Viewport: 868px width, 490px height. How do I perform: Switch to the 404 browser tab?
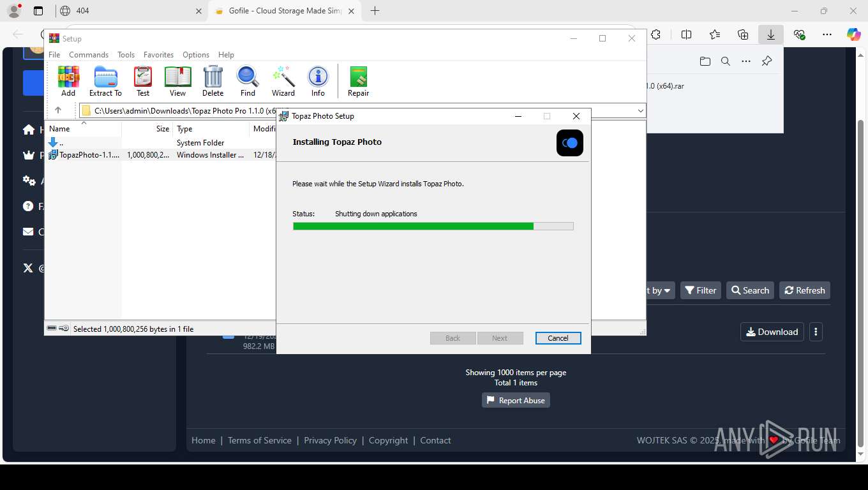pos(130,11)
